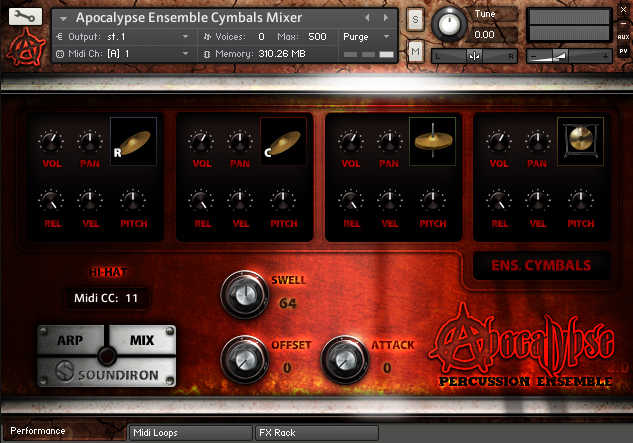633x443 pixels.
Task: Switch the ARP/MIX toggle to ARP
Action: (x=71, y=340)
